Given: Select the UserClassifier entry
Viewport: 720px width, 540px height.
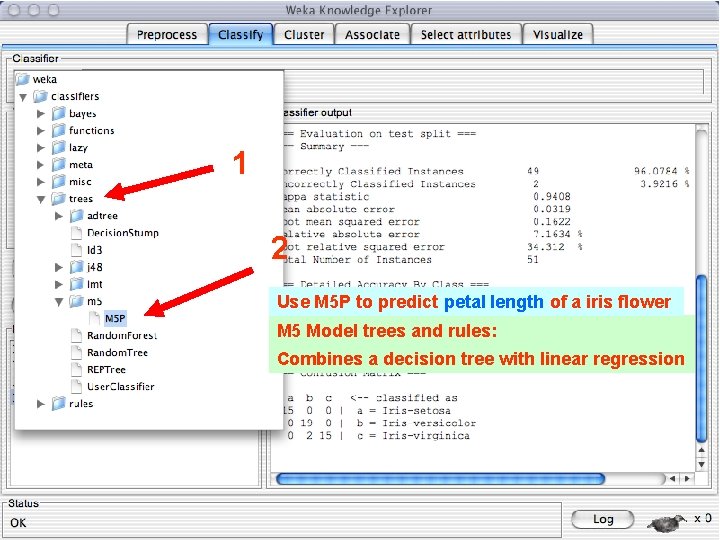Looking at the screenshot, I should click(x=121, y=387).
